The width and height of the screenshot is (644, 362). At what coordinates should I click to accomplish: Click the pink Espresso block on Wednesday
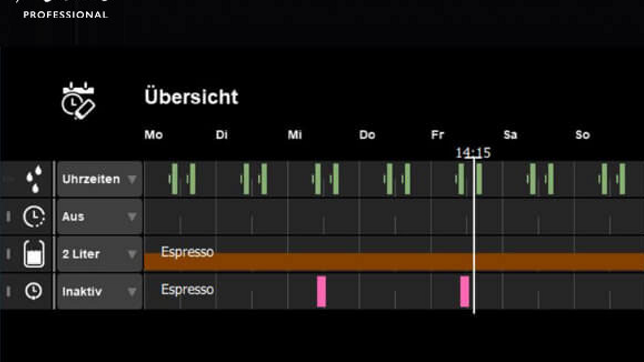click(x=321, y=291)
